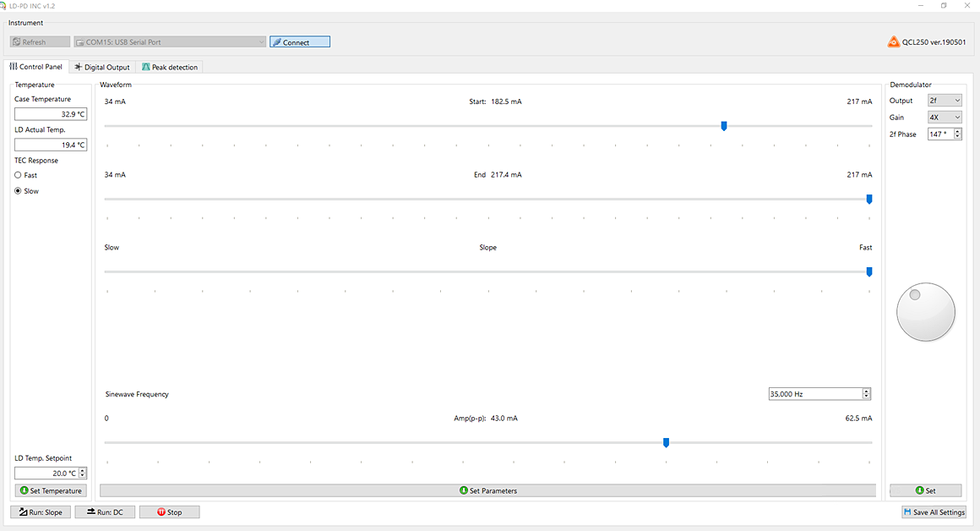The width and height of the screenshot is (980, 531).
Task: Select the Fast TEC response option
Action: point(19,175)
